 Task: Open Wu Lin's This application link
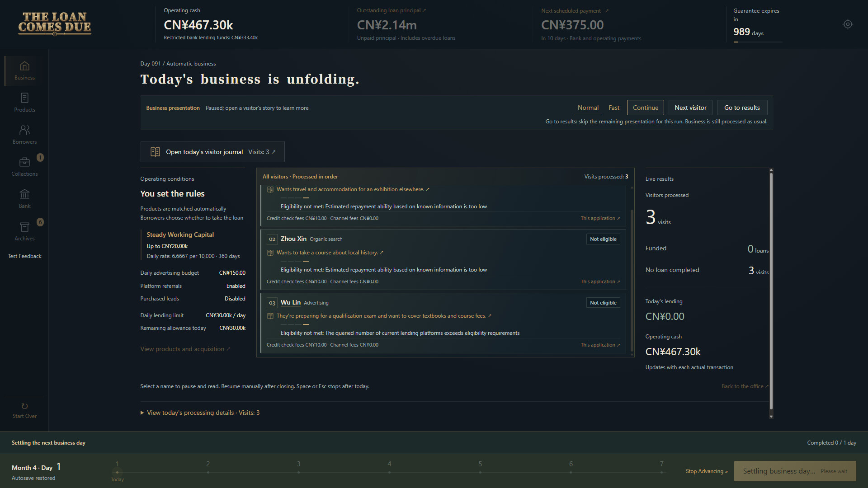(600, 345)
